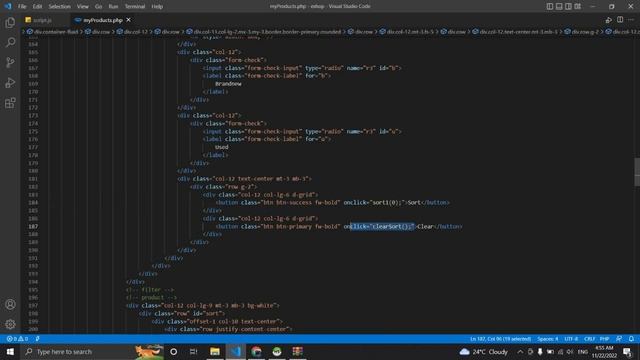This screenshot has width=640, height=360.
Task: Switch to the script.js tab
Action: click(42, 20)
